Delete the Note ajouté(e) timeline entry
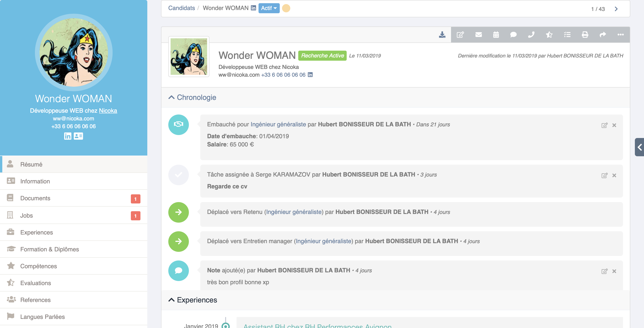The width and height of the screenshot is (644, 328). coord(614,271)
